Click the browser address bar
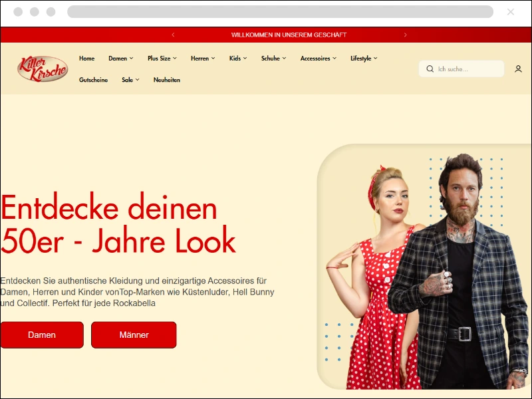532x399 pixels. (x=280, y=12)
